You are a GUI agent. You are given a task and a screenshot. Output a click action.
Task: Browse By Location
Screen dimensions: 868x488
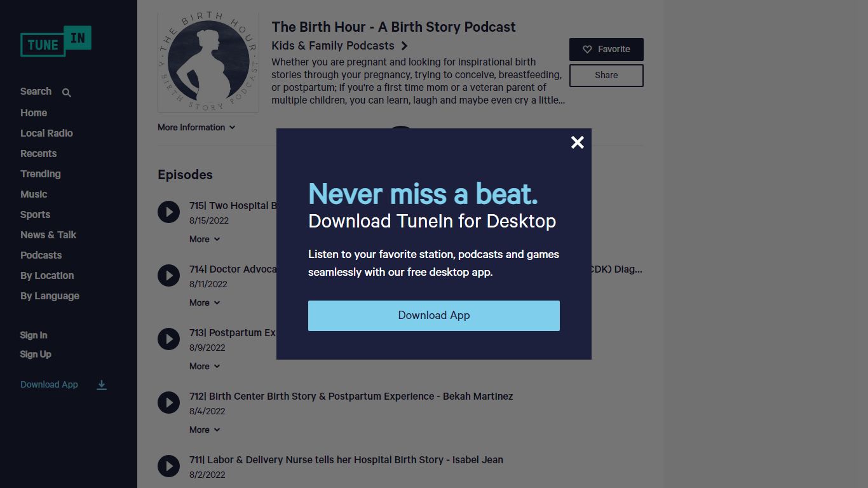[47, 276]
